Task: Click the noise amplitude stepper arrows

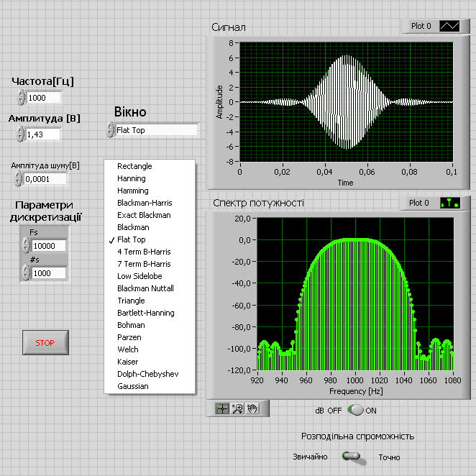Action: (19, 179)
